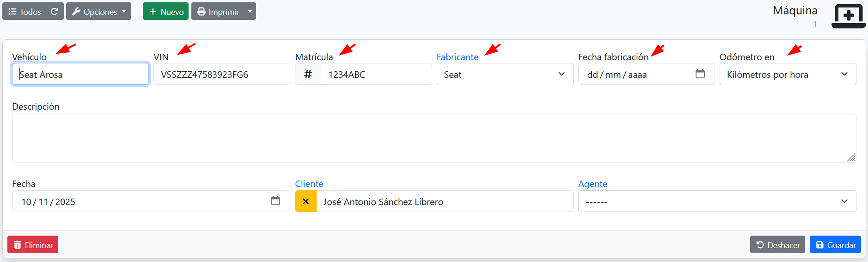This screenshot has height=262, width=868.
Task: Open the Todos list view
Action: (x=25, y=12)
